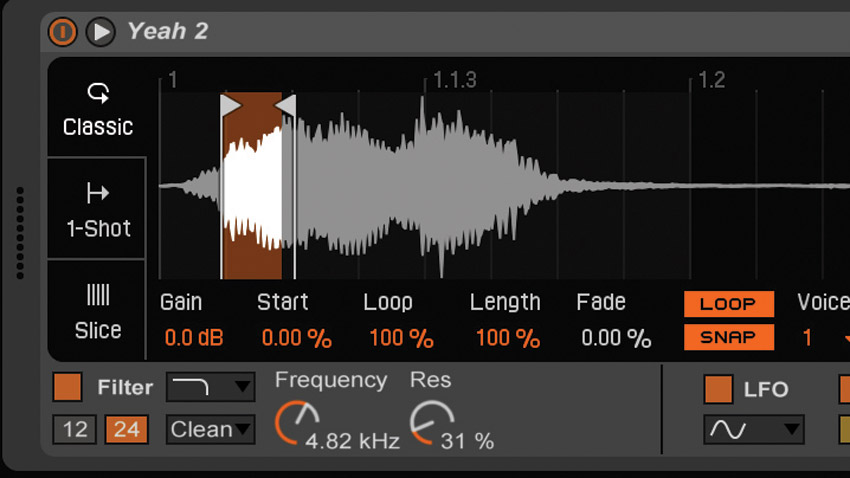This screenshot has height=478, width=850.
Task: Toggle the LOOP button
Action: click(729, 304)
